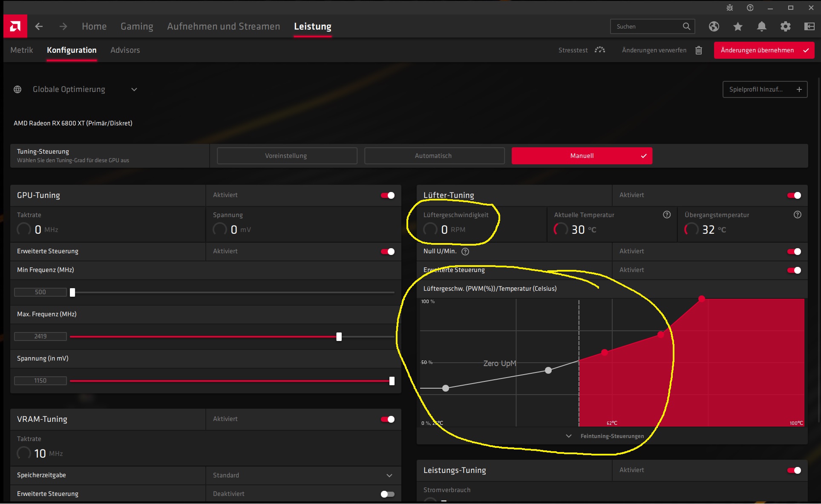The width and height of the screenshot is (821, 504).
Task: Click Änderungen übernehmen button
Action: [764, 50]
